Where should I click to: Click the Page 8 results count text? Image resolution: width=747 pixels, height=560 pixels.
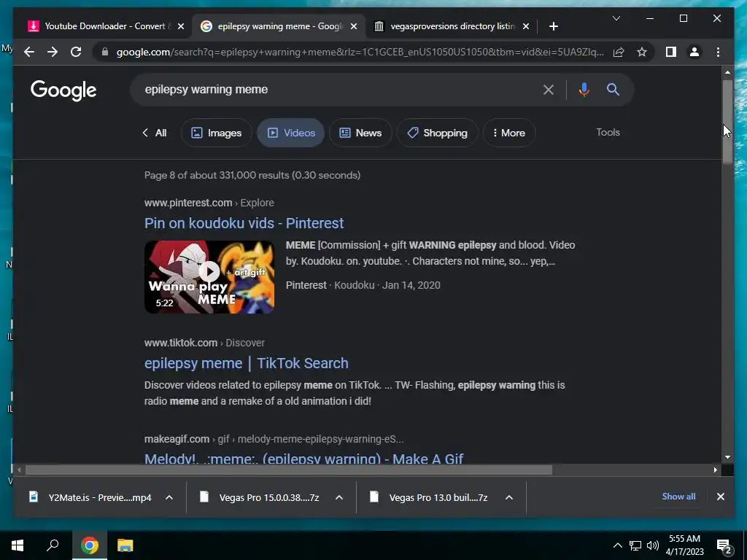252,175
